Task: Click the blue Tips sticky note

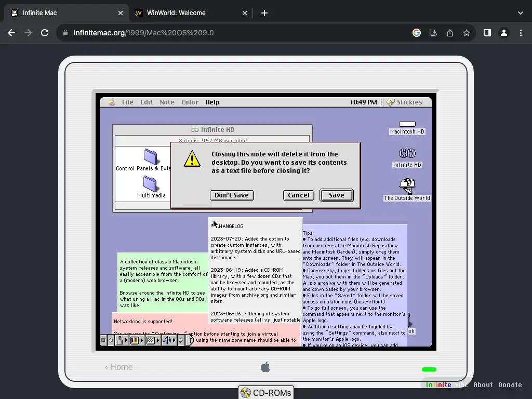Action: 354,285
